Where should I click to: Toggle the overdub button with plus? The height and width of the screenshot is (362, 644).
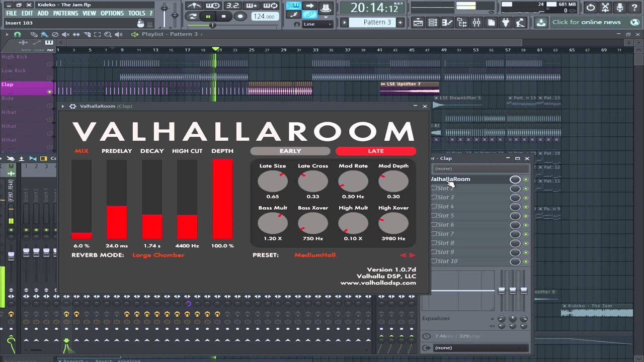[x=251, y=6]
